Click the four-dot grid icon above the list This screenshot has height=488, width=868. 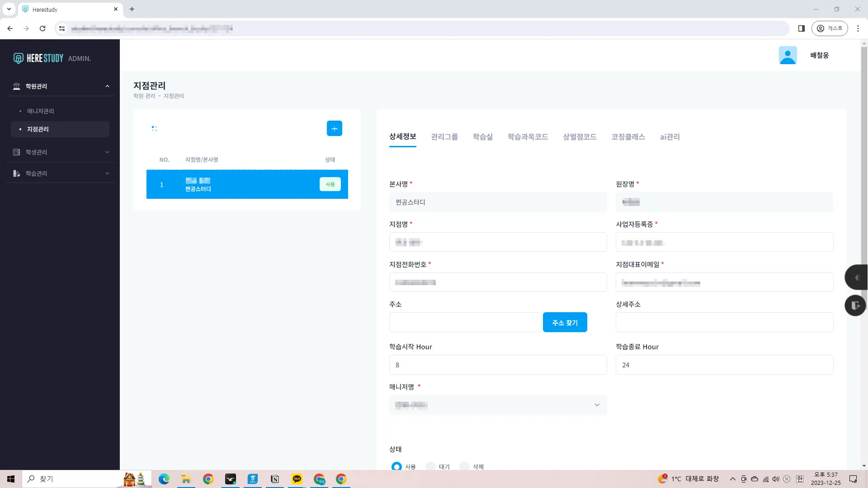tap(154, 129)
